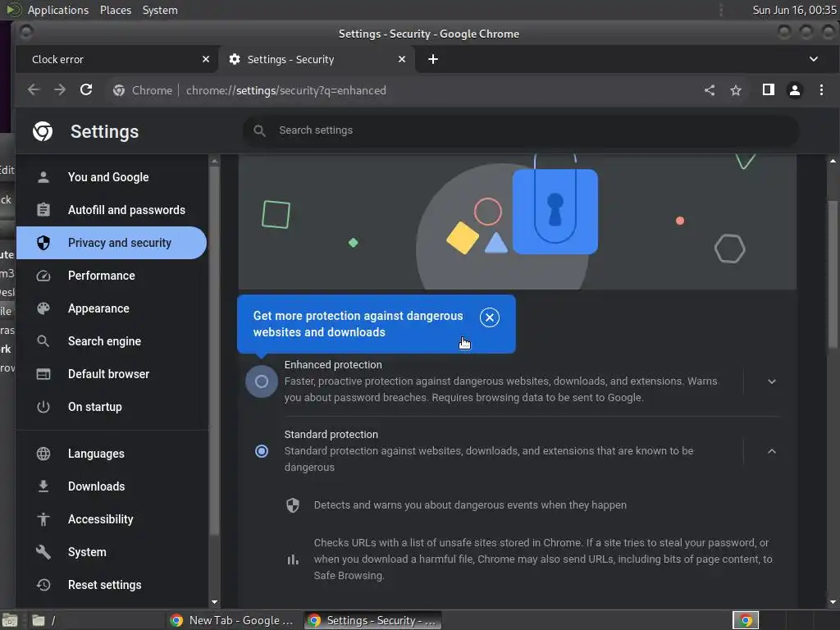The width and height of the screenshot is (840, 630).
Task: Open the tab search dropdown arrow
Action: [813, 59]
